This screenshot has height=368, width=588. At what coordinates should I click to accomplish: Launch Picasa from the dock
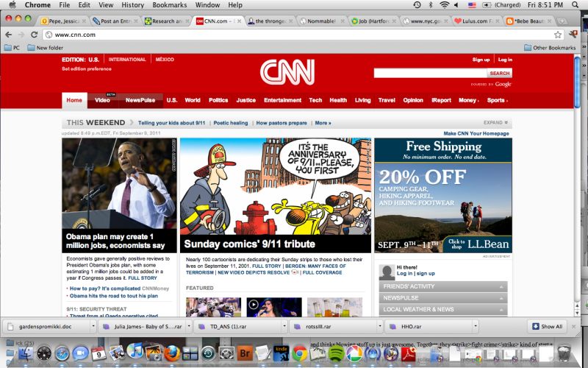click(354, 353)
